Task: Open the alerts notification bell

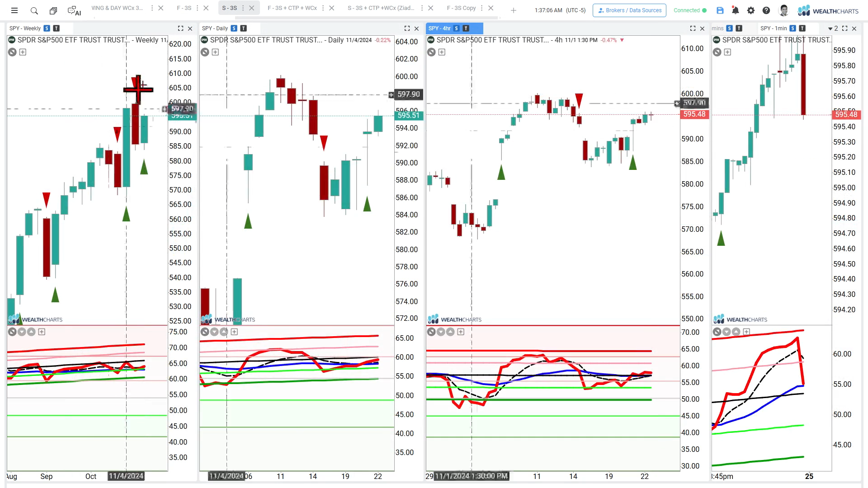Action: click(x=736, y=10)
